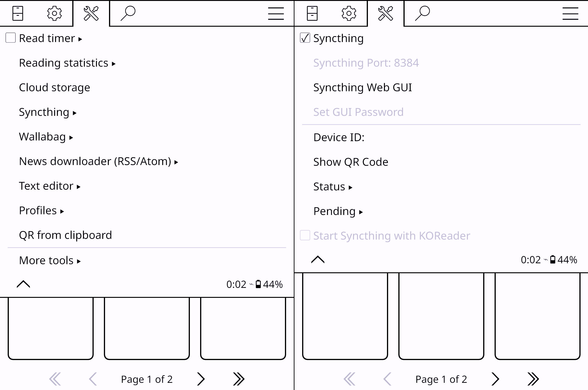Go to last page in right panel

533,379
